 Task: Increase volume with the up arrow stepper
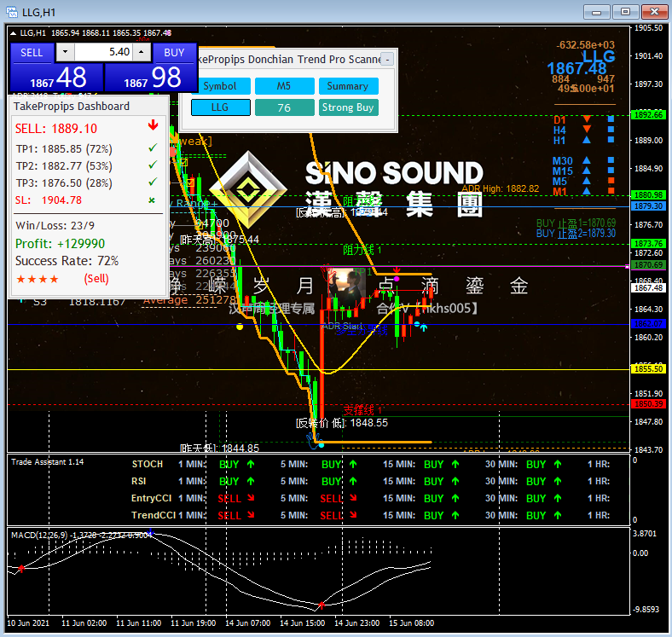click(142, 52)
